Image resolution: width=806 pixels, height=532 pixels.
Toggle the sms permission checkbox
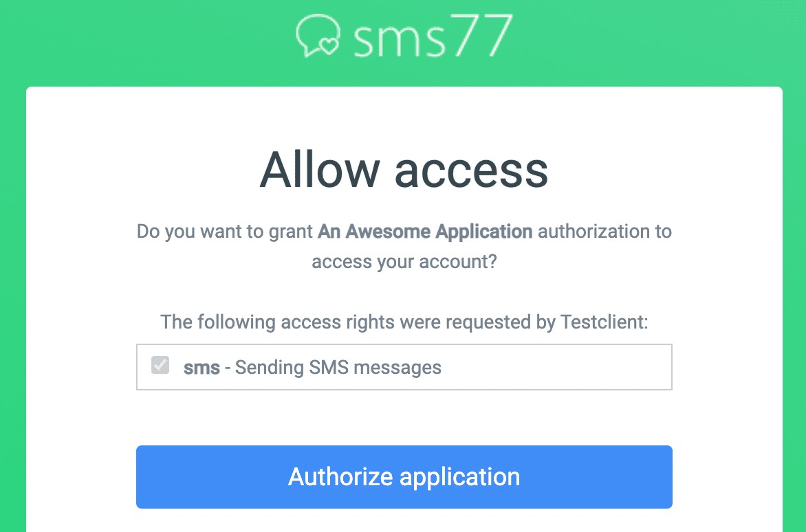pos(160,365)
